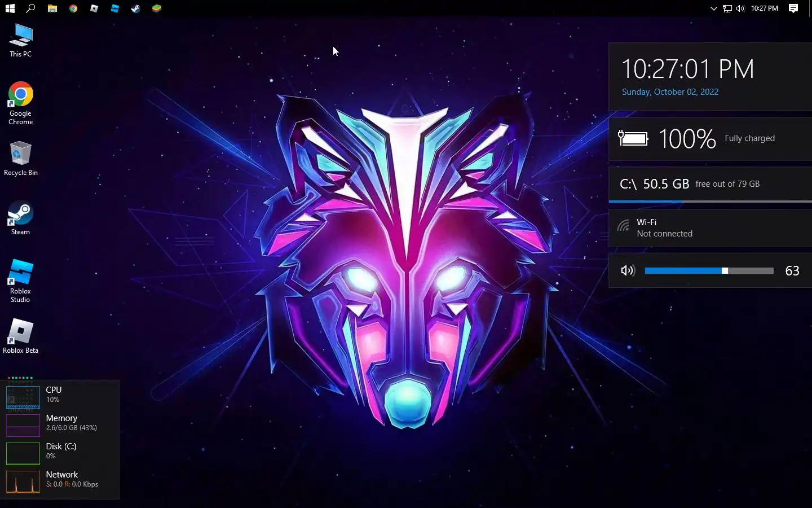This screenshot has height=508, width=812.
Task: Open the Action Center notifications icon
Action: coord(793,8)
